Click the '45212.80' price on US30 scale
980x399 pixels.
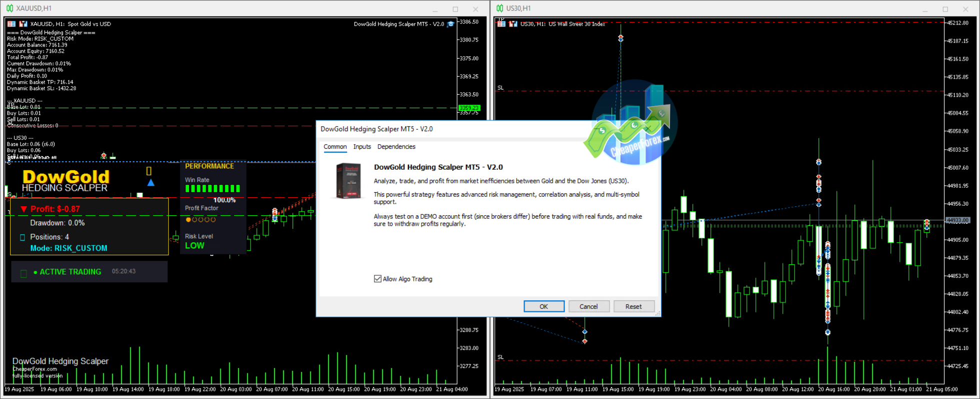(958, 23)
